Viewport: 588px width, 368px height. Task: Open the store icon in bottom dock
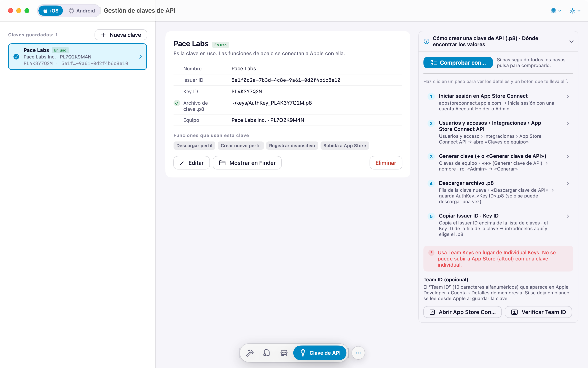[284, 353]
